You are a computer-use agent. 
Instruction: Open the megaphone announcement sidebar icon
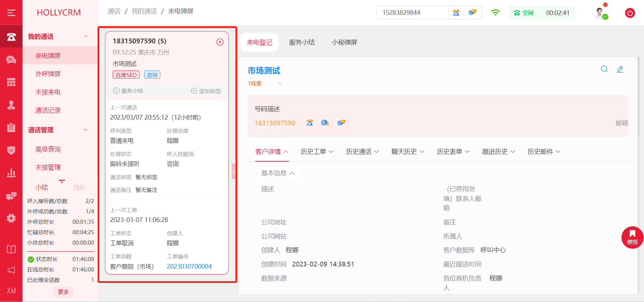click(11, 270)
